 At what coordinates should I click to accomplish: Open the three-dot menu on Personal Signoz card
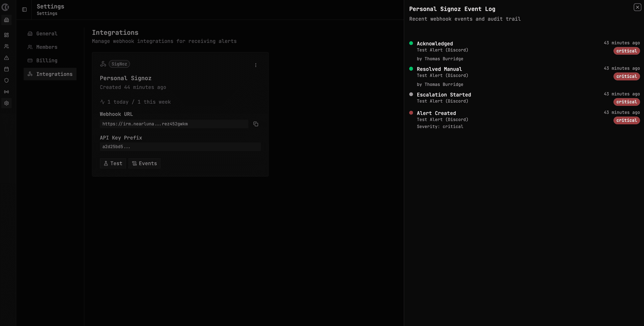[256, 65]
